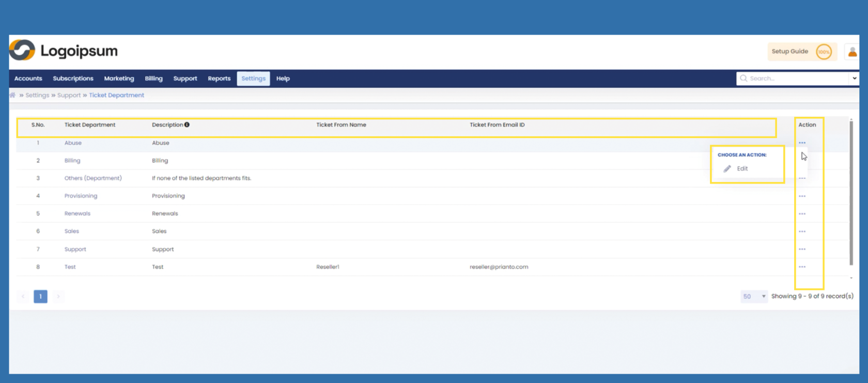
Task: Open three-dot action menu for Test row
Action: (x=802, y=267)
